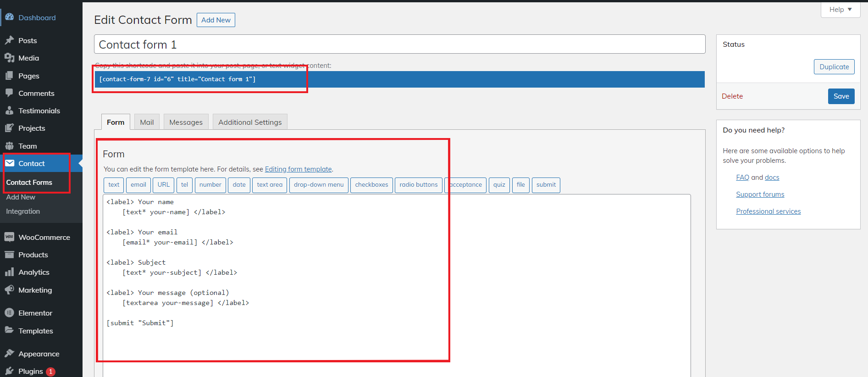The height and width of the screenshot is (377, 868).
Task: Open WooCommerce in the sidebar menu
Action: (44, 237)
